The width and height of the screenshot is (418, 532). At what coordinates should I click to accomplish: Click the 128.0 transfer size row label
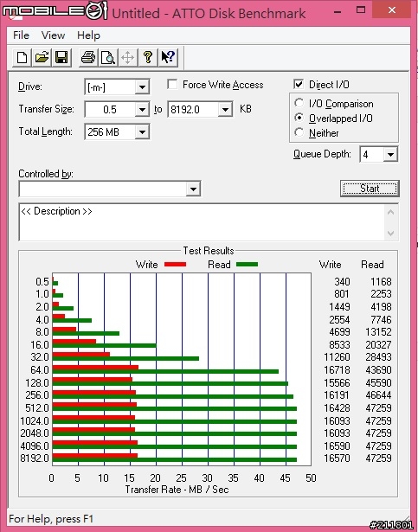(x=37, y=383)
